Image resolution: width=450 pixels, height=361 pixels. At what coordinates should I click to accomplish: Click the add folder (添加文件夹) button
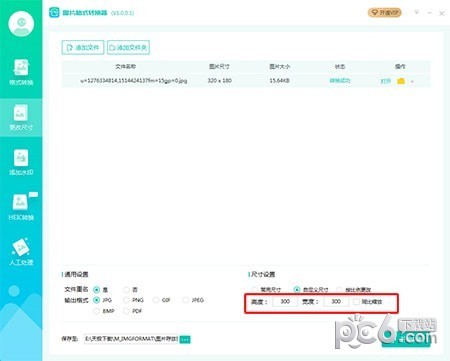pyautogui.click(x=128, y=47)
